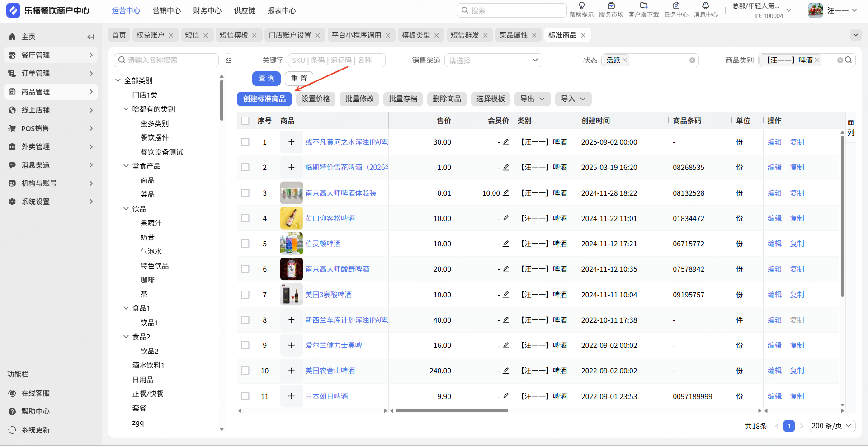Close the 标准商品 tab
This screenshot has height=446, width=868.
[x=583, y=35]
